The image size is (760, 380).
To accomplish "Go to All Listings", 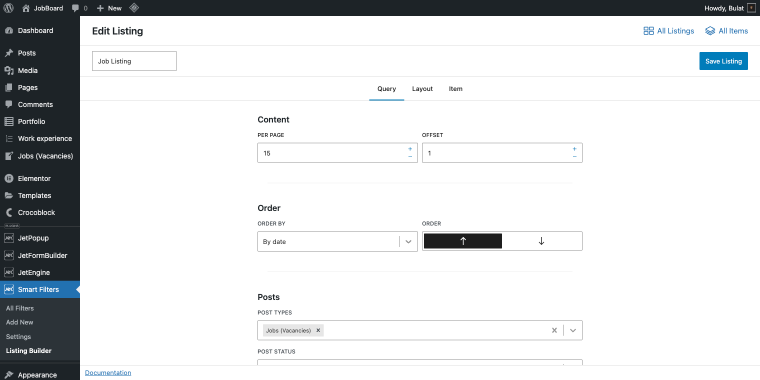I will click(669, 31).
